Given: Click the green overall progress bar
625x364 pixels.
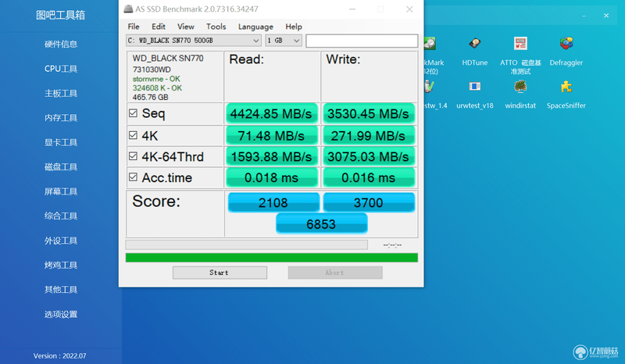Looking at the screenshot, I should point(271,258).
